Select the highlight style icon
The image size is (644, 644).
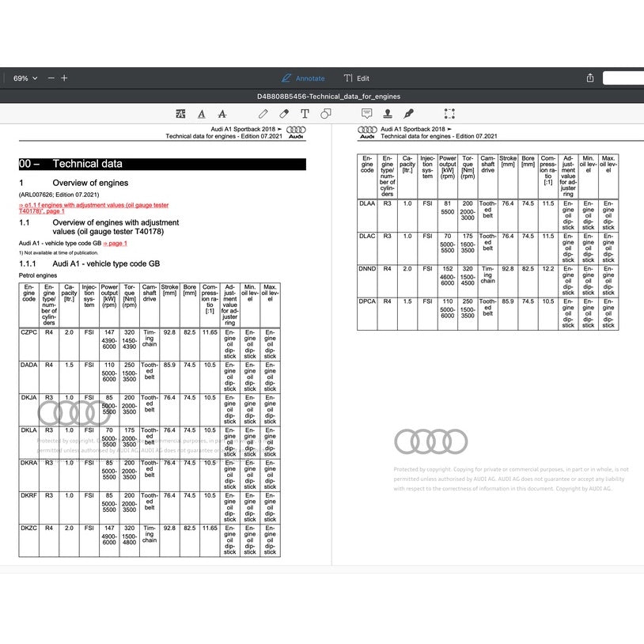coord(180,113)
